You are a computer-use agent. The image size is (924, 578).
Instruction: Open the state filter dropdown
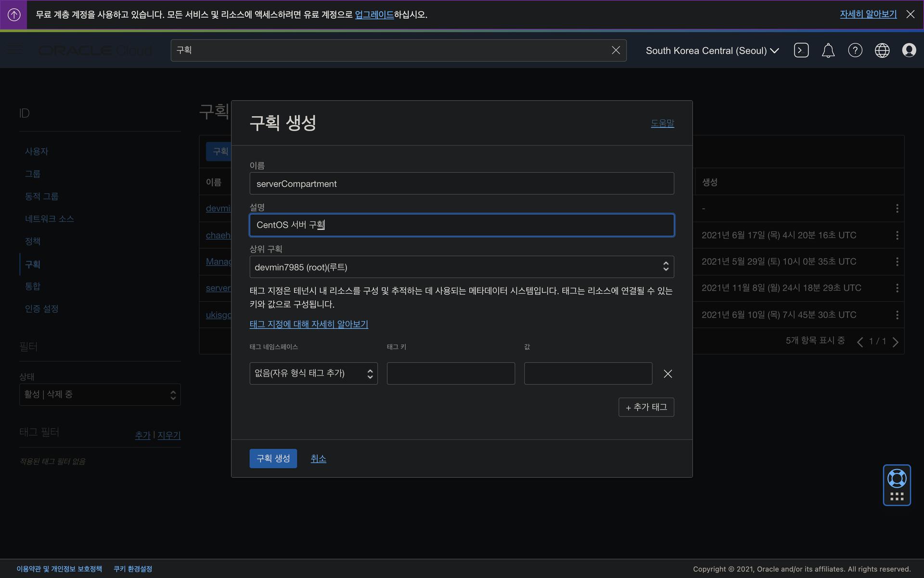(x=100, y=394)
